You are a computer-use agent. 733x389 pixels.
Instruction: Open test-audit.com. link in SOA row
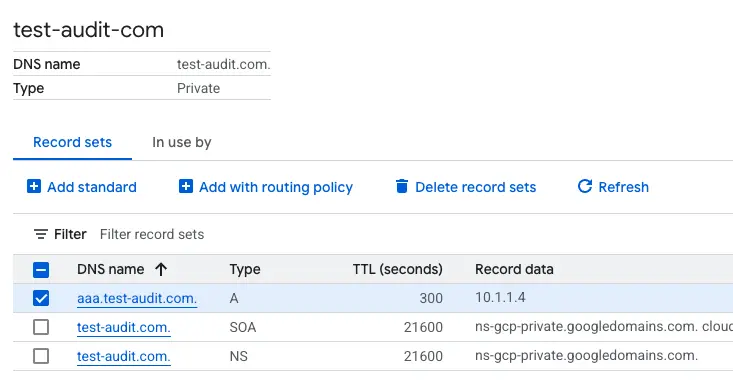(124, 327)
